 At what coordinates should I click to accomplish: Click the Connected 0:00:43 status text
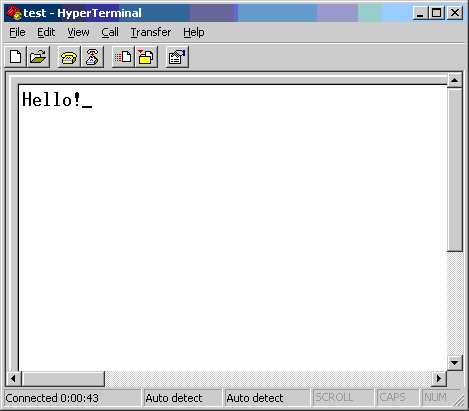(x=52, y=398)
